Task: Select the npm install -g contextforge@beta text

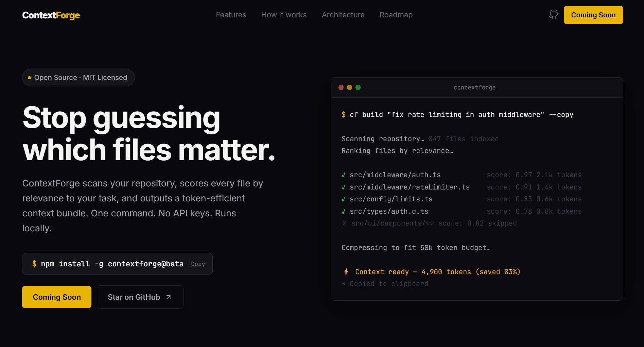Action: (112, 264)
